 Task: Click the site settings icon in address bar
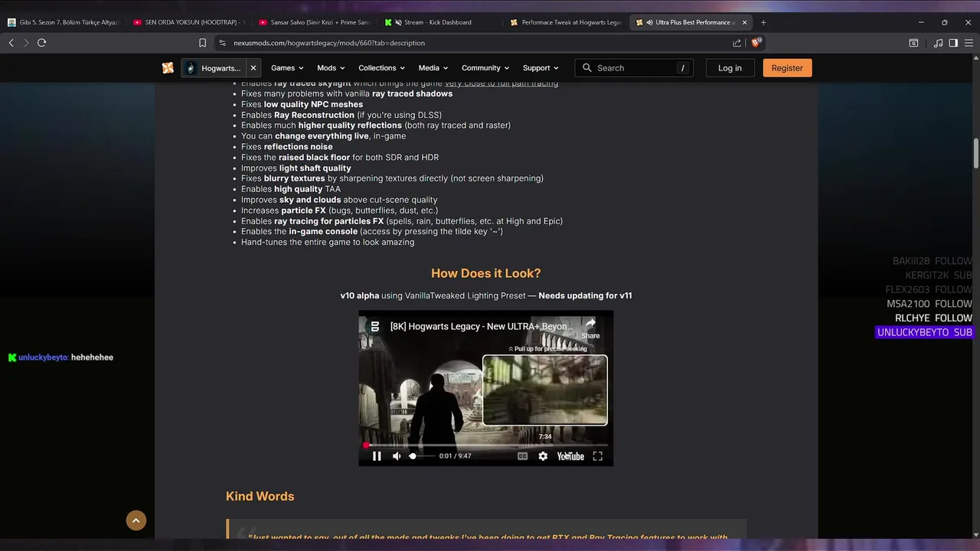pos(222,43)
